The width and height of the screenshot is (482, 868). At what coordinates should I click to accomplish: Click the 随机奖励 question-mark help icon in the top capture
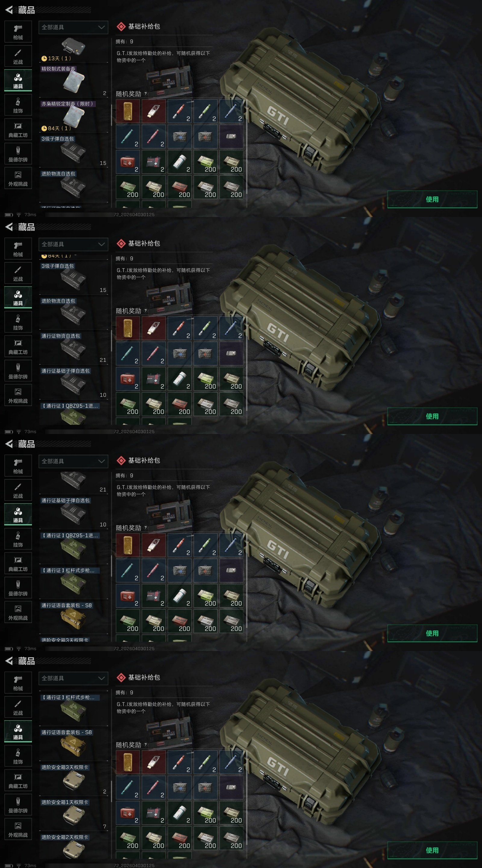coord(146,94)
